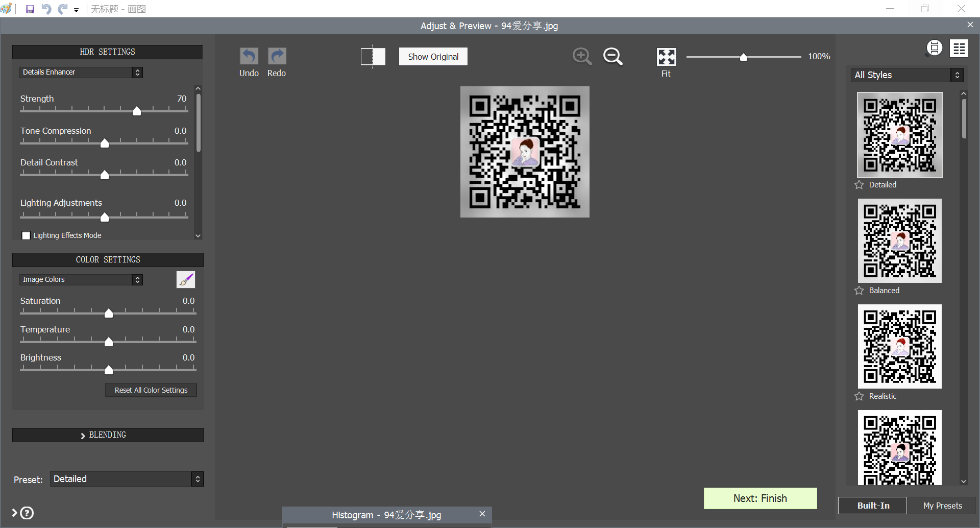Screen dimensions: 980x528
Task: Open the color brush selection tool
Action: 186,279
